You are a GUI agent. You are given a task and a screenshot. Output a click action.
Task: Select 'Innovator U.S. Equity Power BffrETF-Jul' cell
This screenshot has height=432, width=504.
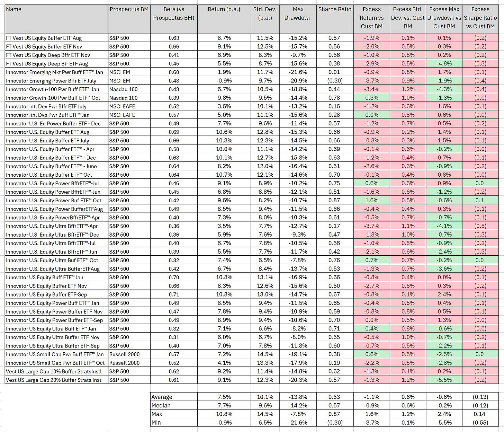[56, 183]
